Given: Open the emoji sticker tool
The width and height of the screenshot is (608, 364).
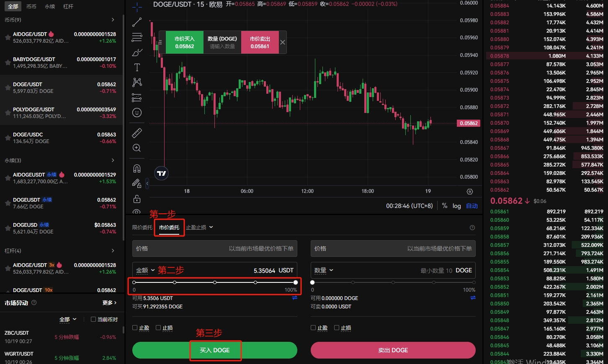Looking at the screenshot, I should pyautogui.click(x=137, y=113).
